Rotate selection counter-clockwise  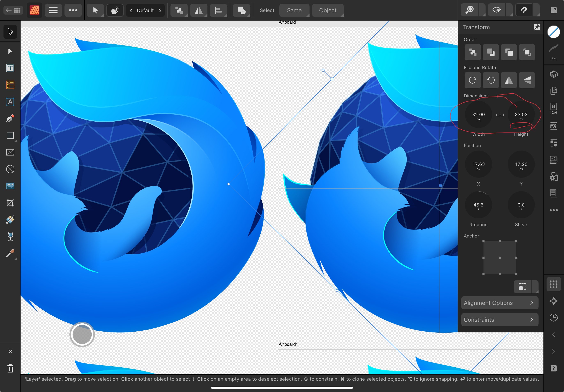coord(491,80)
